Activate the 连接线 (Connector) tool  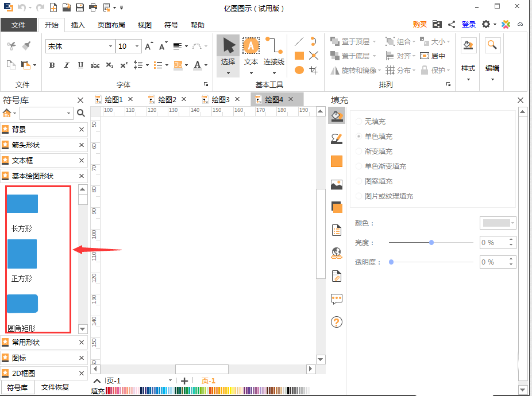(x=273, y=56)
